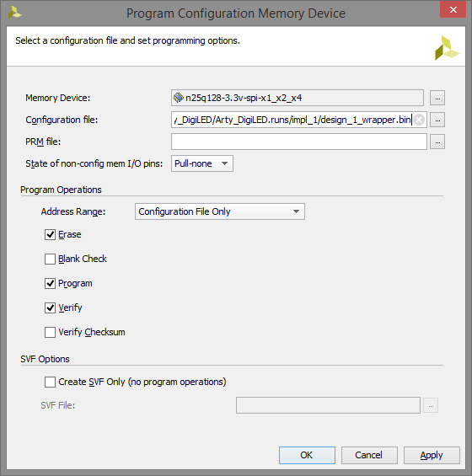Open the Pull-none I/O pins dropdown
This screenshot has height=476, width=472.
202,163
